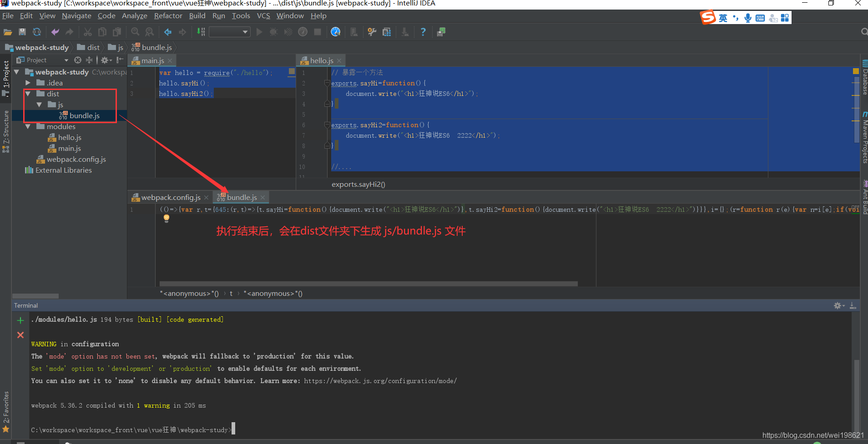Open Project panel gear settings menu
The height and width of the screenshot is (444, 868).
pos(106,60)
